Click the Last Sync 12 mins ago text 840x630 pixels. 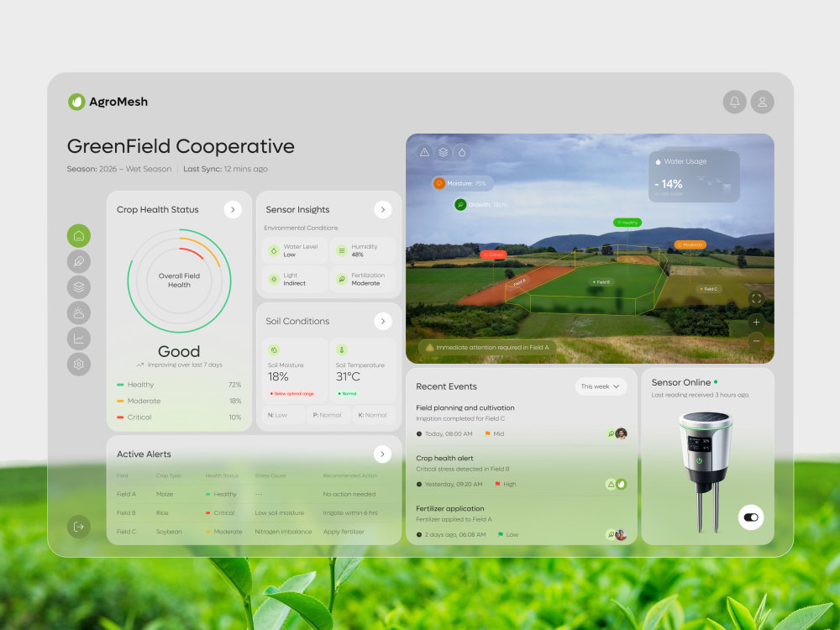225,169
